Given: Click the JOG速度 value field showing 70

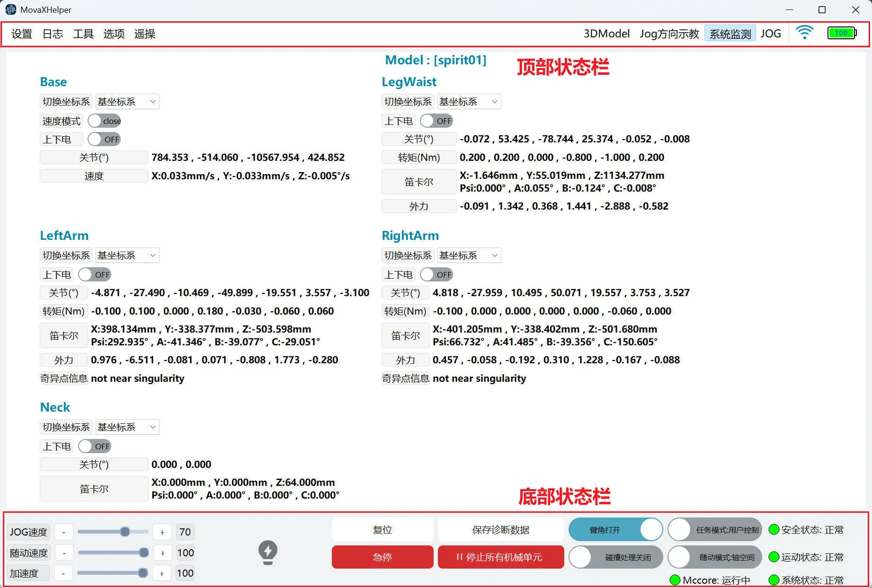Looking at the screenshot, I should (x=185, y=531).
